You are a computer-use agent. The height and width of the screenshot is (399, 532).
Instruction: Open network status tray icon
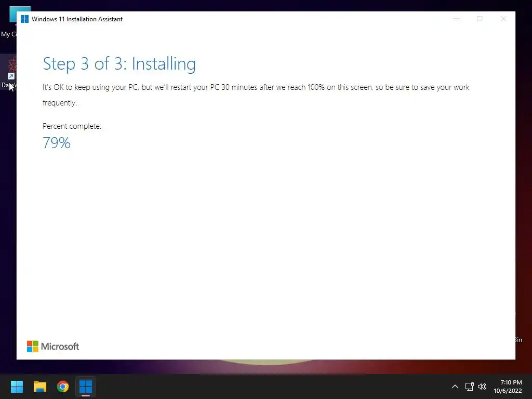tap(469, 387)
